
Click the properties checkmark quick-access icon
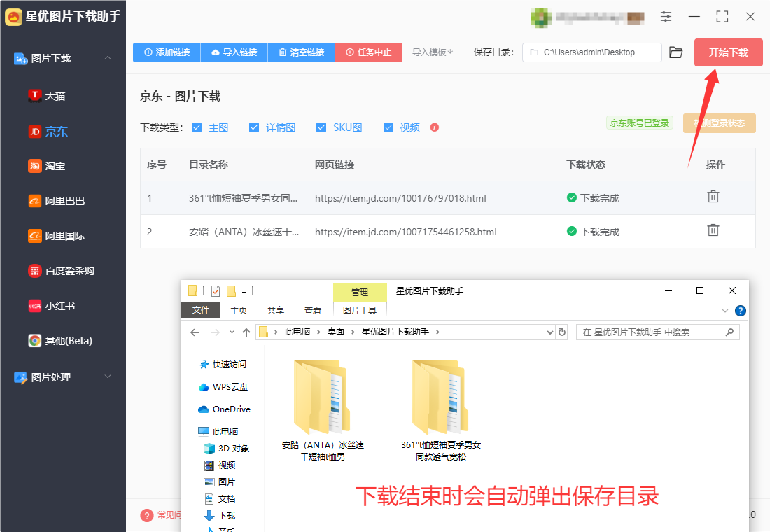216,291
